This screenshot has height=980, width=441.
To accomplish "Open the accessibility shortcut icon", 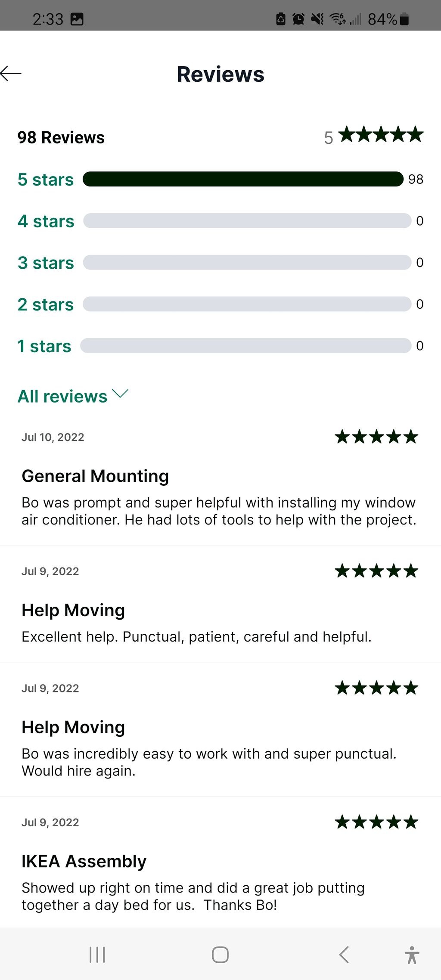I will pos(412,954).
